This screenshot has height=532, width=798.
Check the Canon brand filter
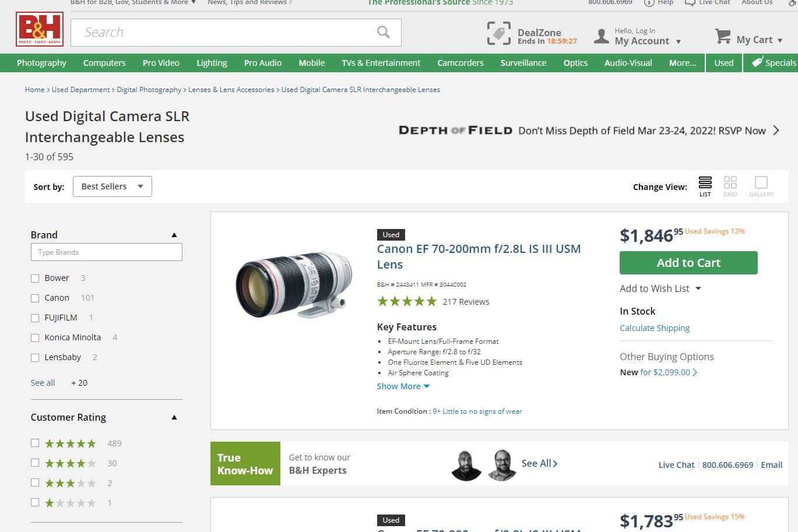(35, 298)
